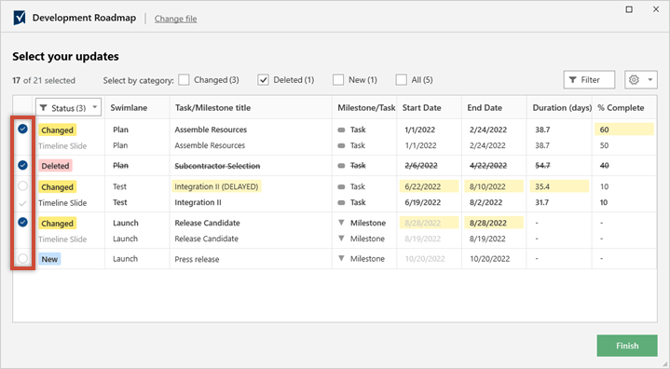
Task: Click the highlighted 8/28/2022 end date cell
Action: 494,223
